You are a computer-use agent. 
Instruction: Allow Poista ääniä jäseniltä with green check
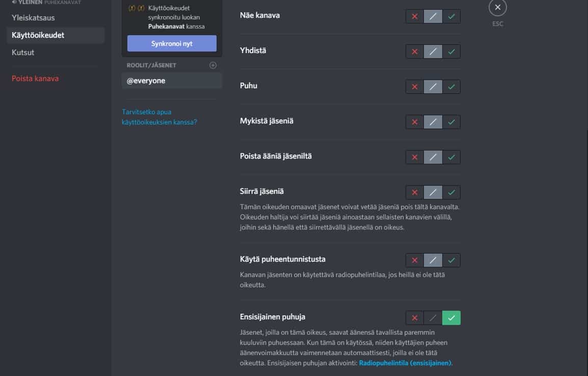[x=451, y=157]
